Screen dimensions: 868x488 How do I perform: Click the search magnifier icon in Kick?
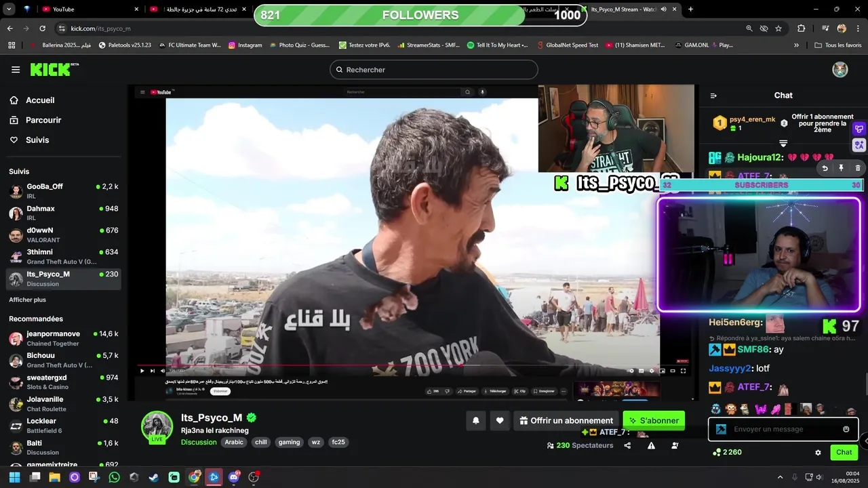339,70
